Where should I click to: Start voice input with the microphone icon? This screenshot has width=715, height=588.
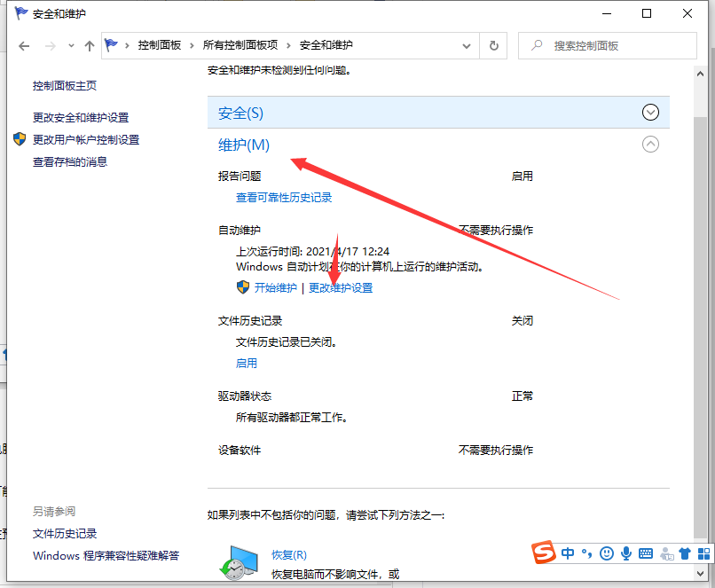pos(626,553)
